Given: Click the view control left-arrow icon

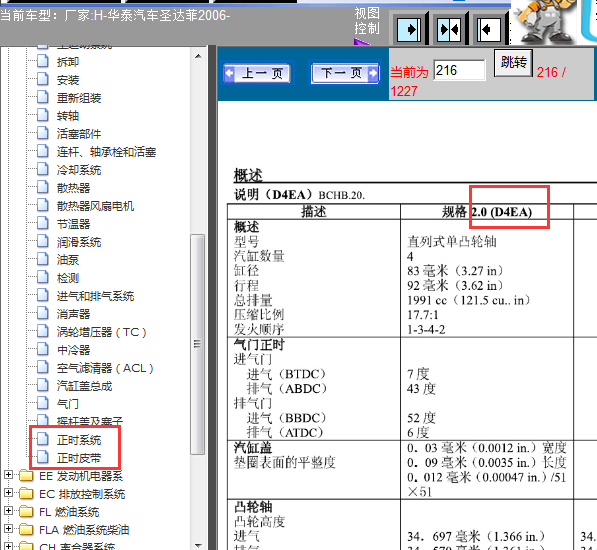Looking at the screenshot, I should (x=489, y=29).
